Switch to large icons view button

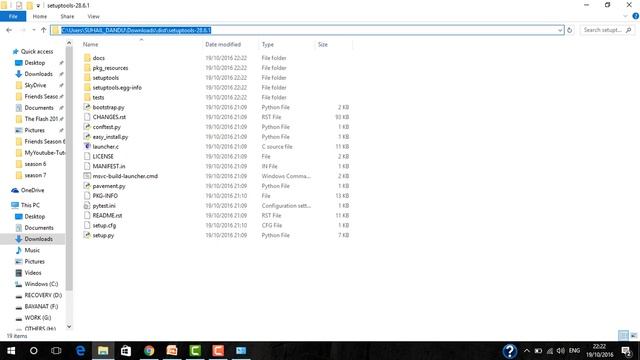633,336
